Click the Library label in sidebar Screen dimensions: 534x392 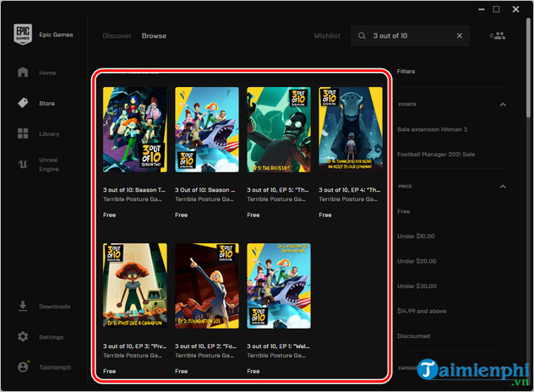49,133
